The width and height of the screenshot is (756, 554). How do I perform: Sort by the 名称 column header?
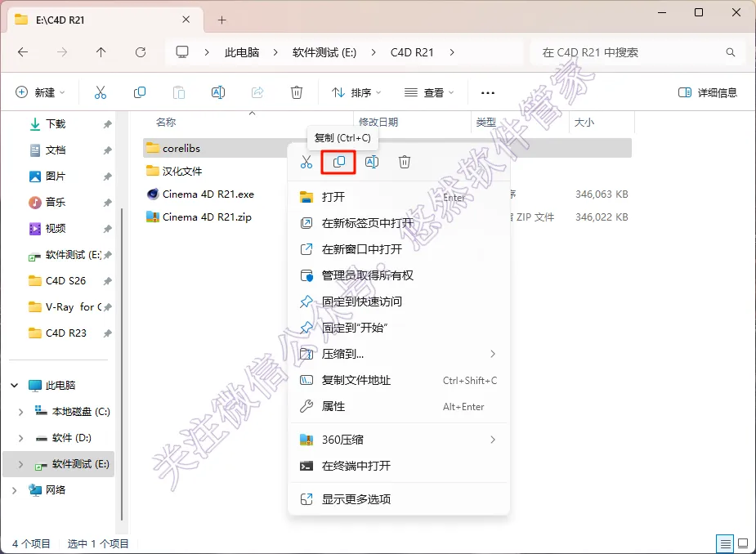[166, 122]
